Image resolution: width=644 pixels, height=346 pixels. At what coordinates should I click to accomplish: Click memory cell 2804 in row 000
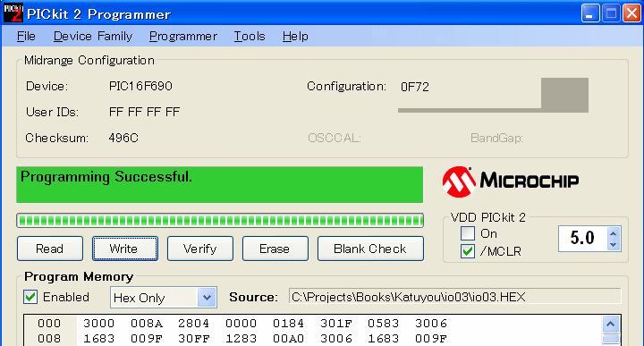tap(193, 324)
